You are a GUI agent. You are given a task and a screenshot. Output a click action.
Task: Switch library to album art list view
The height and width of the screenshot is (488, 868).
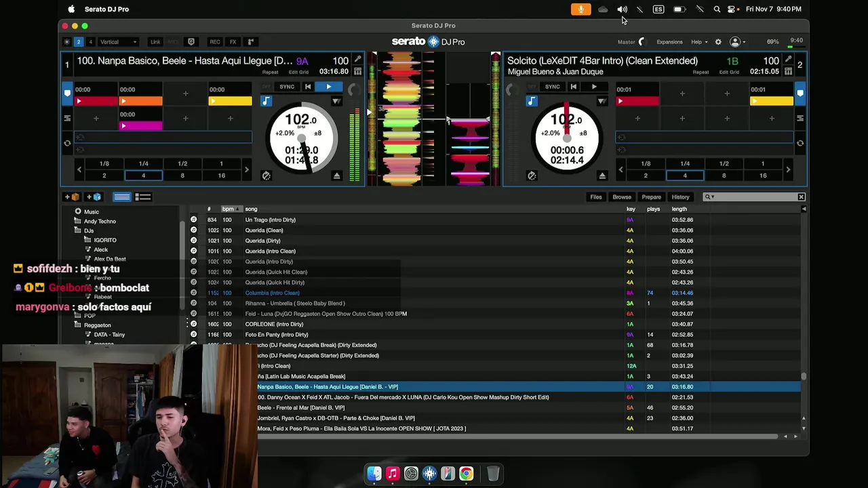click(x=142, y=197)
